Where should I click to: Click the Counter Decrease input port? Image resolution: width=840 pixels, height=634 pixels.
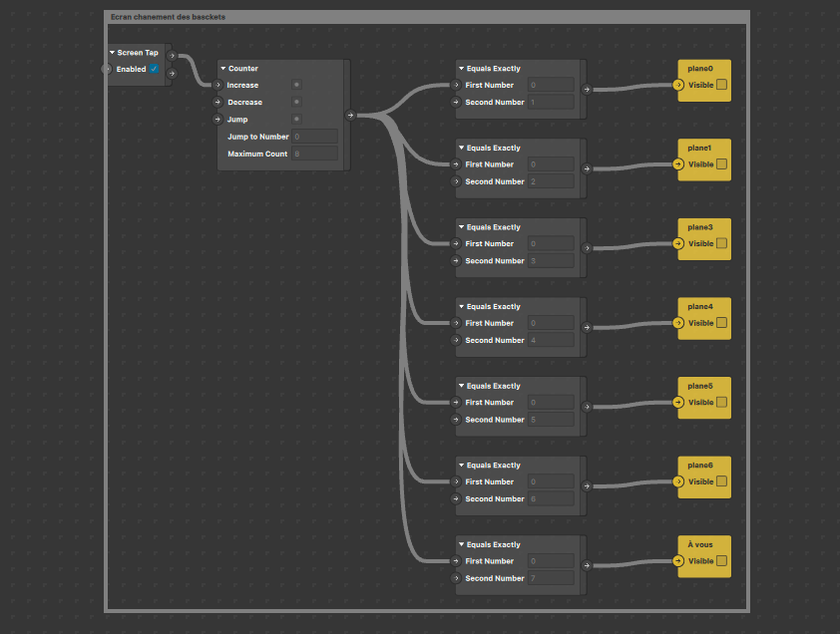(217, 102)
